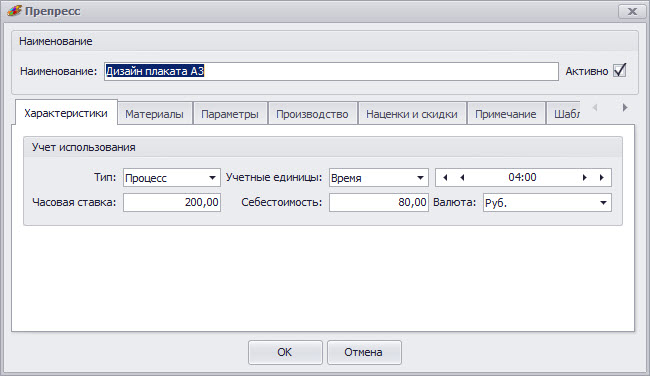This screenshot has width=650, height=376.
Task: Expand the Учетные единицы dropdown
Action: point(420,178)
